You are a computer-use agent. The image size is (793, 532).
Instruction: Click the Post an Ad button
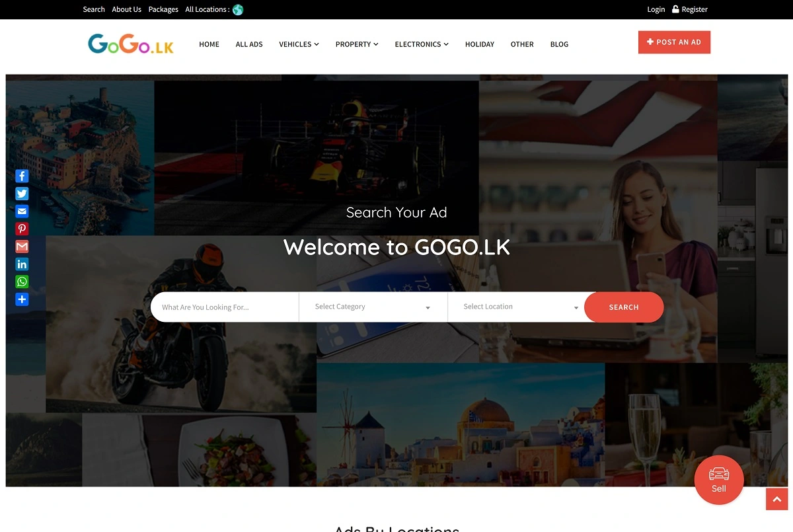coord(674,42)
